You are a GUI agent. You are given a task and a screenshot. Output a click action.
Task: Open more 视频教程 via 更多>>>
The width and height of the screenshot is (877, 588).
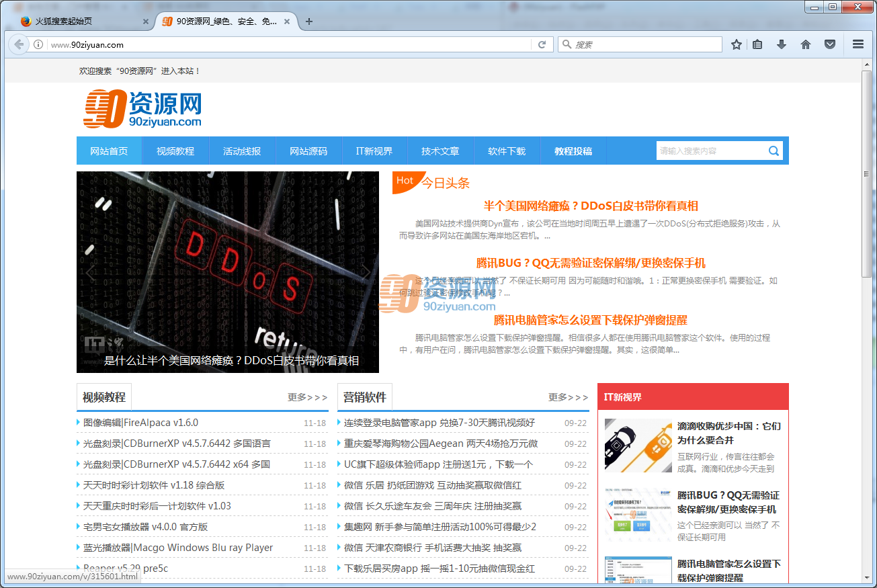307,397
